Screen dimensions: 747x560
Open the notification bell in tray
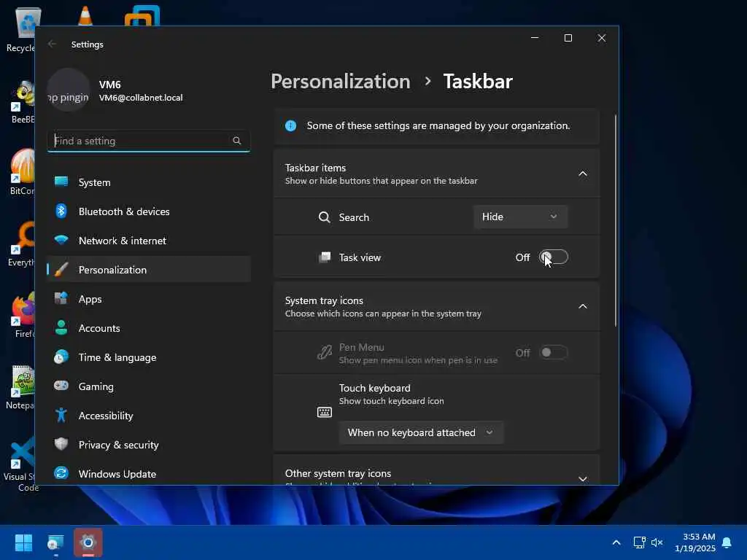(x=727, y=542)
